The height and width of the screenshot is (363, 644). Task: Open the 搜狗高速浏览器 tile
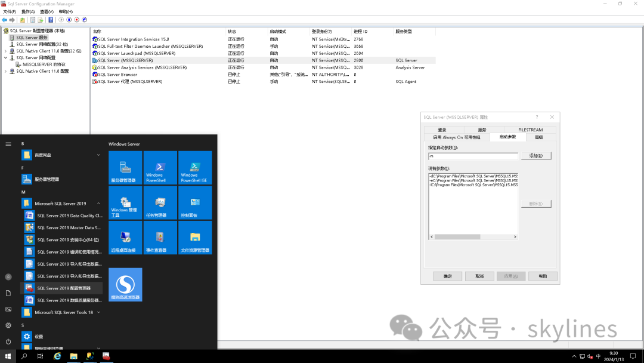click(x=125, y=285)
